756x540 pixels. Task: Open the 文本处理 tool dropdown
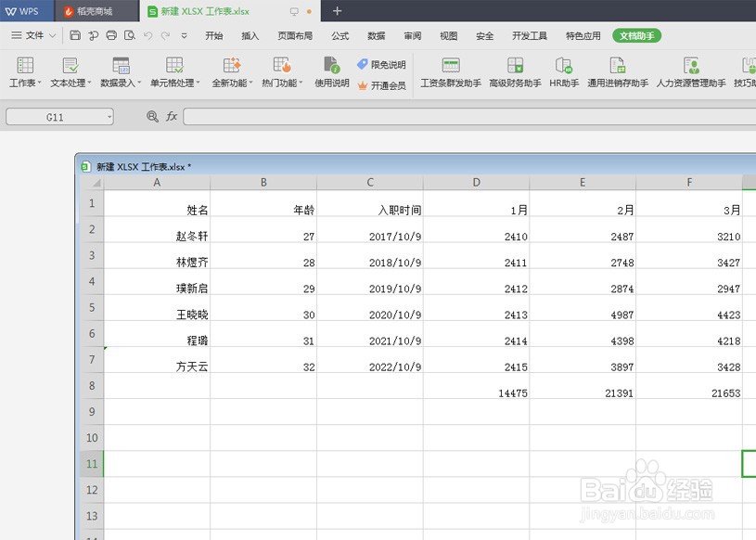click(70, 72)
